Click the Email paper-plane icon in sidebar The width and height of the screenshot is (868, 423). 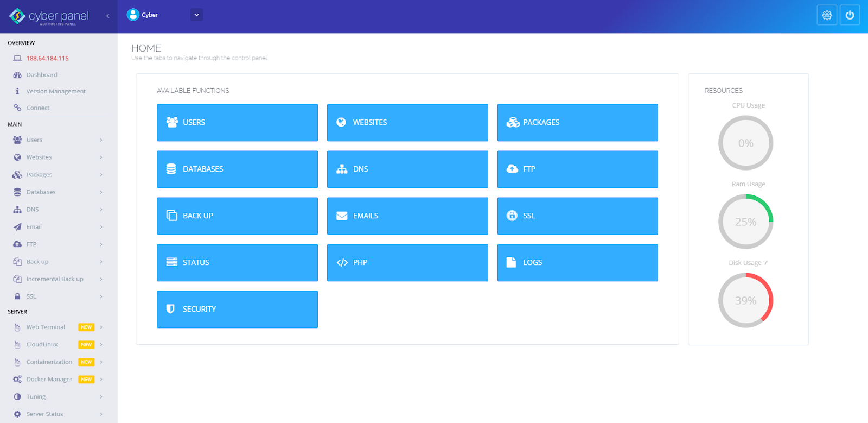(x=17, y=227)
